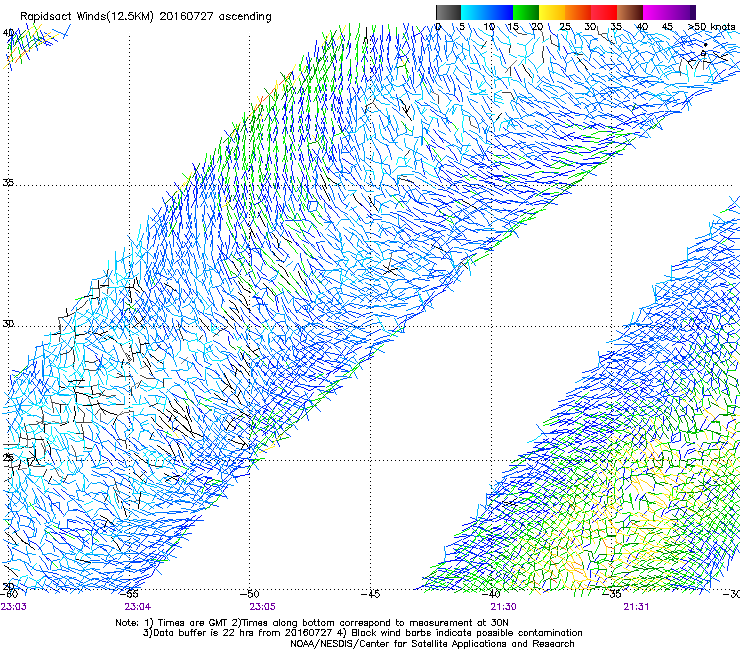The image size is (740, 650).
Task: Click the longitude label '-55'
Action: (x=129, y=594)
